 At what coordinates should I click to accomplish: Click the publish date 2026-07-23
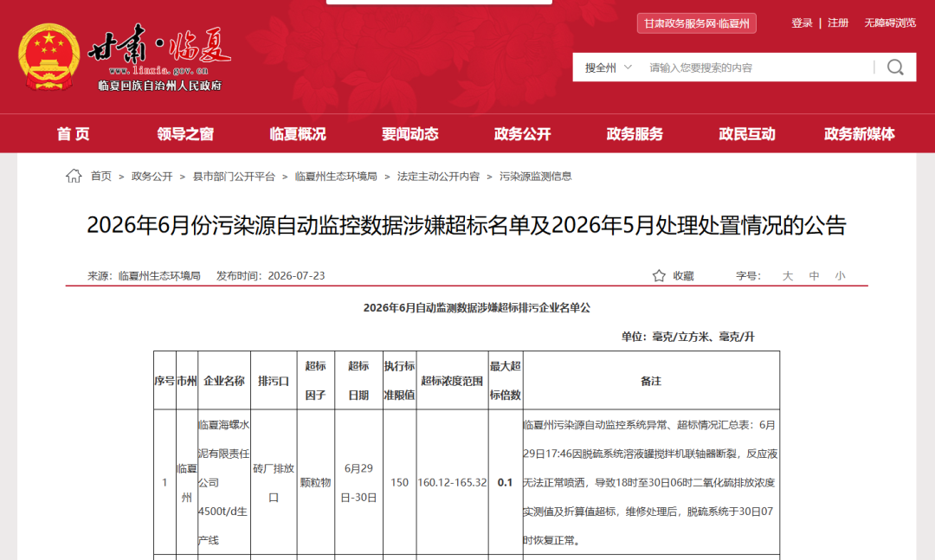pyautogui.click(x=296, y=275)
